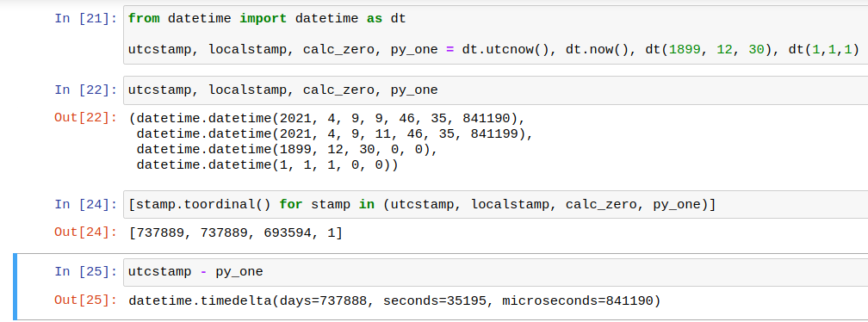Click the ordinal list output [737889, 737889, 693594, 1]

pos(236,233)
